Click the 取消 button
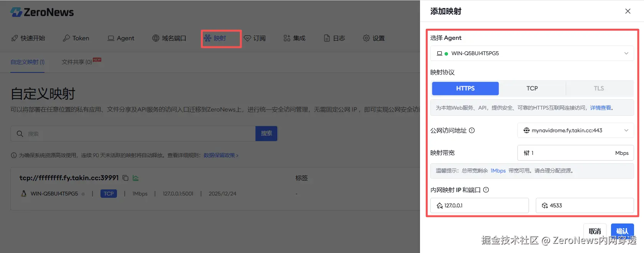644x253 pixels. pyautogui.click(x=595, y=231)
